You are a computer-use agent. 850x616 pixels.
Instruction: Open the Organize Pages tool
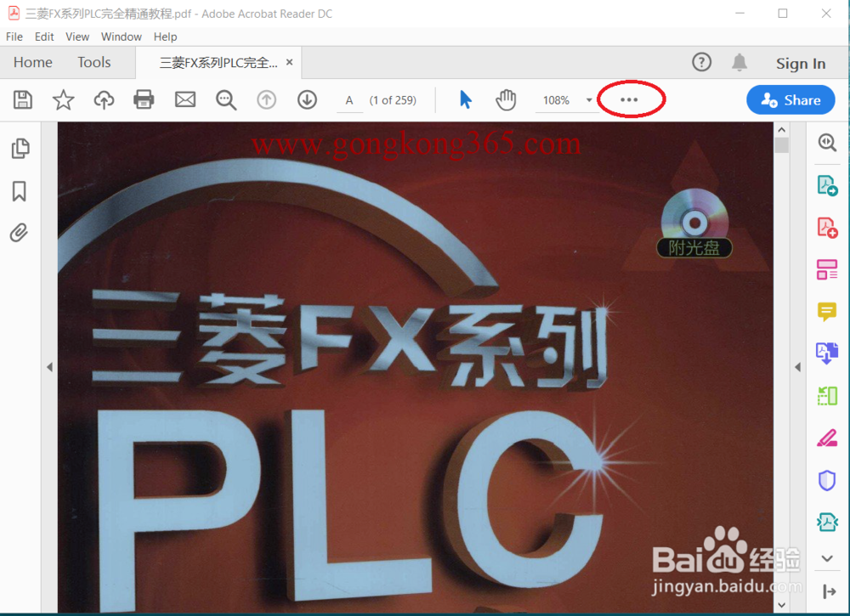coord(827,395)
